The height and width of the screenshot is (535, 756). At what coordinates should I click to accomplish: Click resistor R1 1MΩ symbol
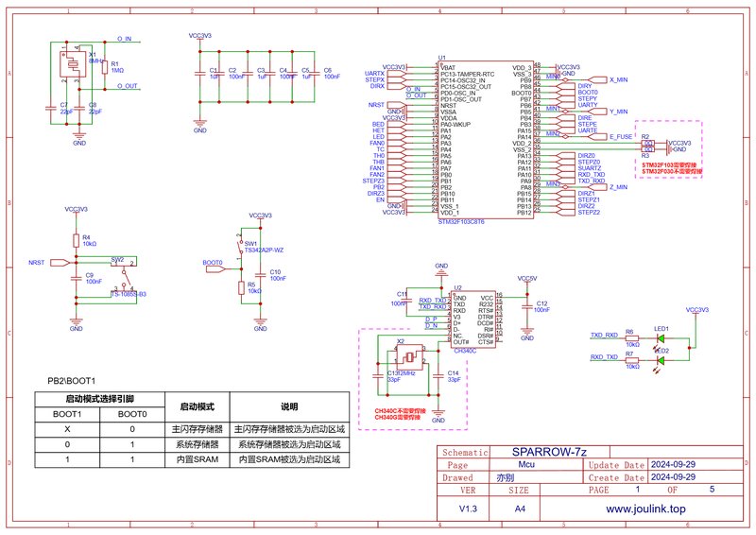click(105, 66)
